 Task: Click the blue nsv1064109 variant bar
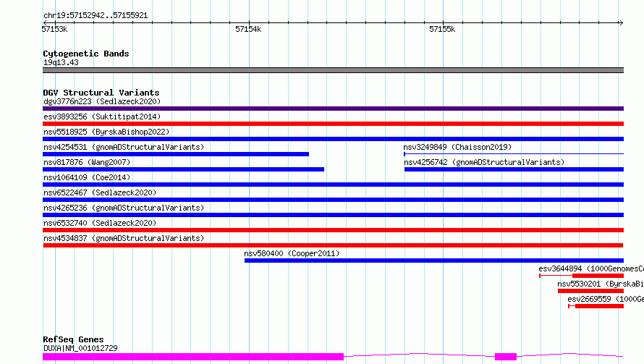point(333,185)
